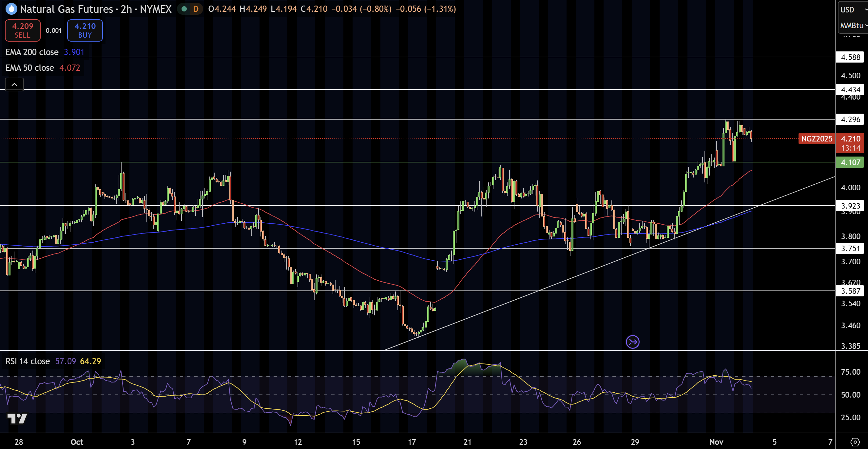The width and height of the screenshot is (868, 449).
Task: Click the 4.588 horizontal line price label
Action: pyautogui.click(x=850, y=57)
